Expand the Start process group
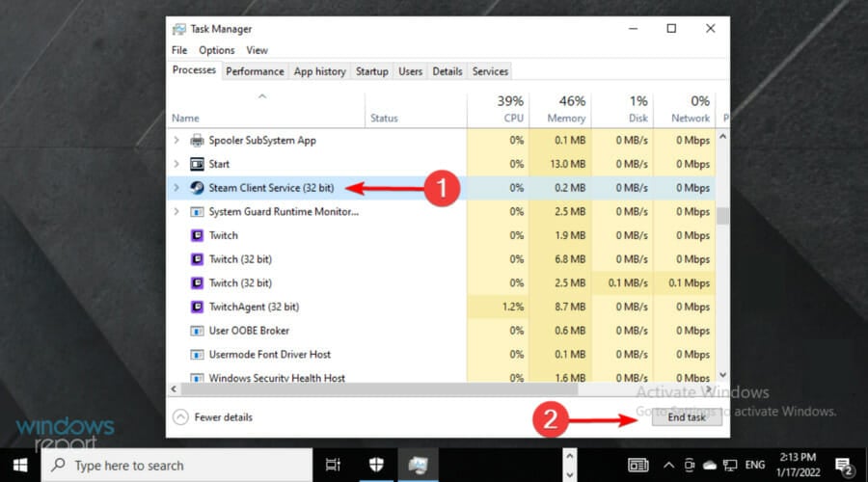This screenshot has height=482, width=868. click(176, 164)
